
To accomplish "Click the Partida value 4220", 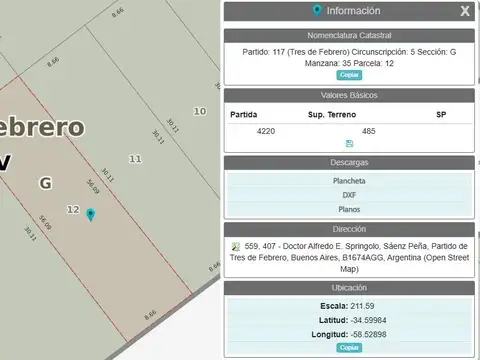I will tap(266, 131).
